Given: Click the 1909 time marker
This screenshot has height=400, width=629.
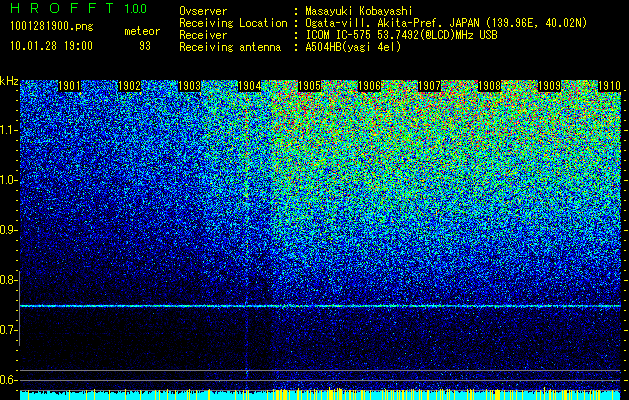Looking at the screenshot, I should coord(549,86).
